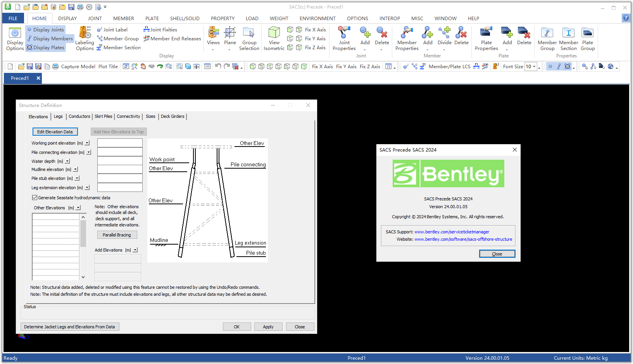Open Other Elevations unit dropdown
The width and height of the screenshot is (633, 364).
click(78, 208)
